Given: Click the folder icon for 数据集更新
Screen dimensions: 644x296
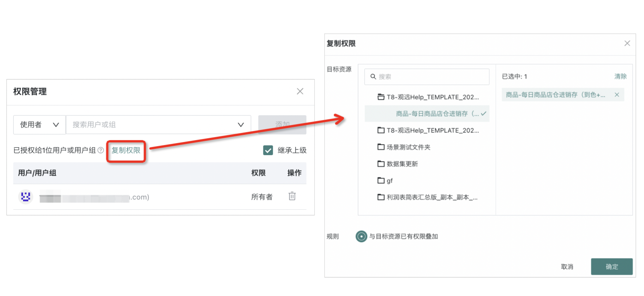Looking at the screenshot, I should [x=381, y=164].
